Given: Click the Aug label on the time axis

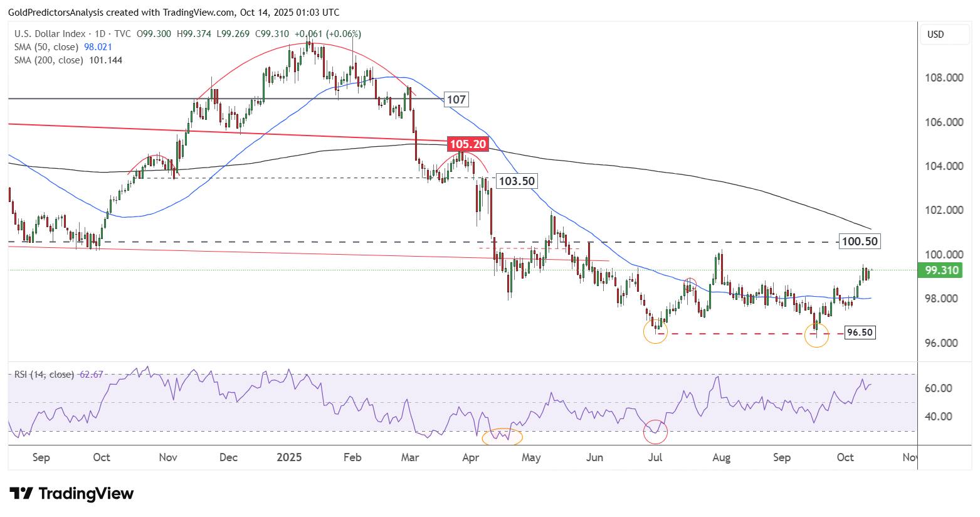Looking at the screenshot, I should (x=721, y=457).
